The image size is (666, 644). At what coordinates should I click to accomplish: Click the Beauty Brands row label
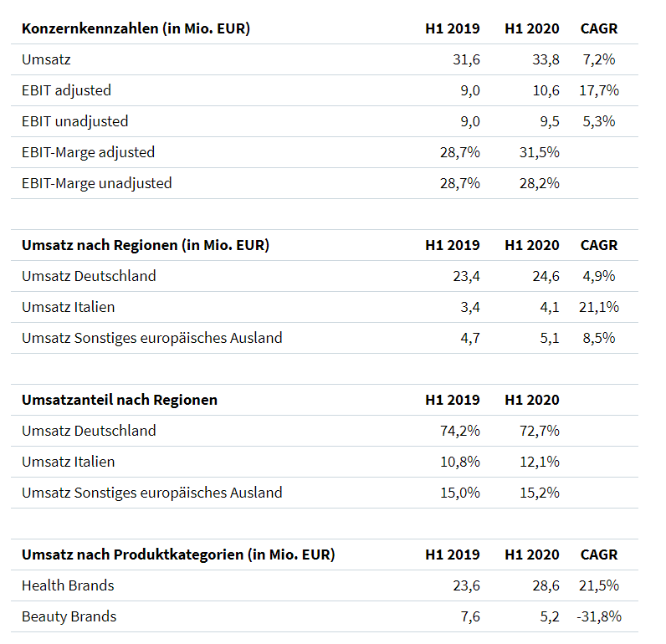click(x=69, y=616)
